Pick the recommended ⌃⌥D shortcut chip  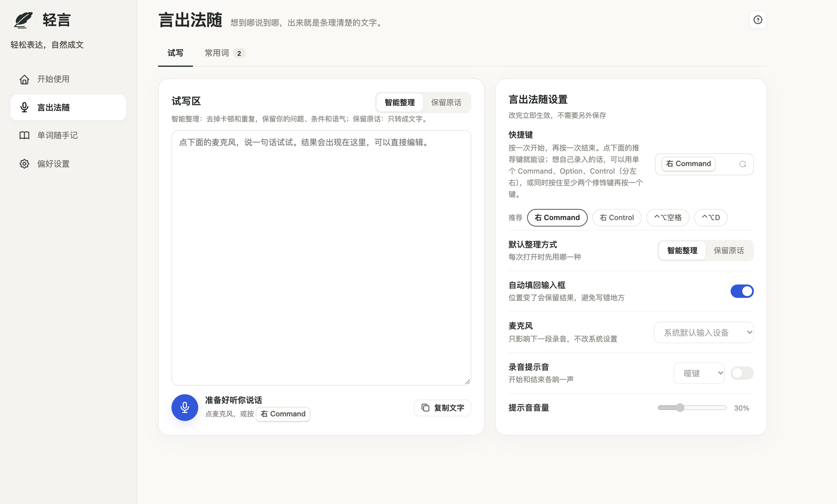coord(710,217)
